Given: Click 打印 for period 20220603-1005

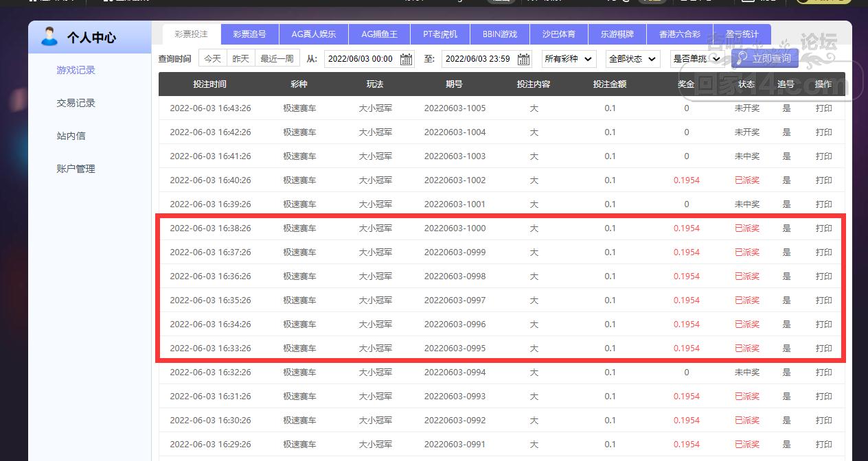Looking at the screenshot, I should [823, 108].
